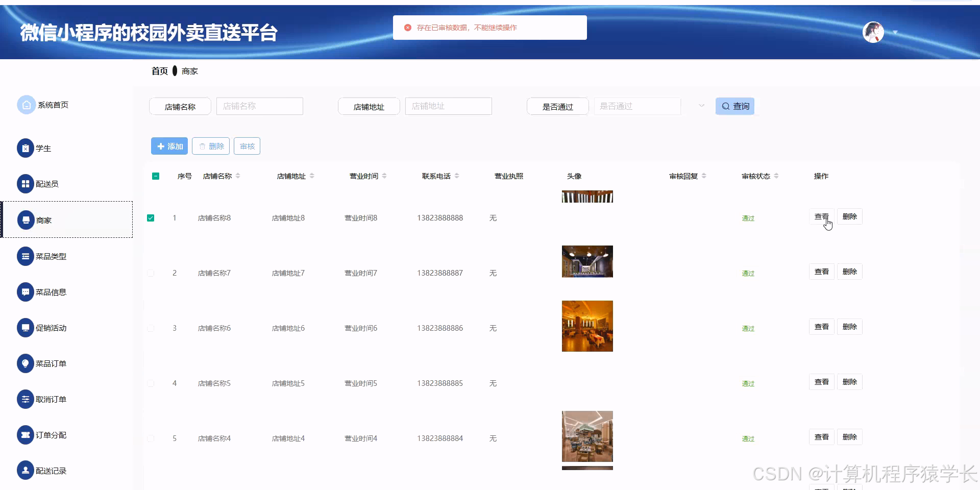Click the 配送记录 sidebar icon
Screen dimensions: 980x490
click(26, 471)
